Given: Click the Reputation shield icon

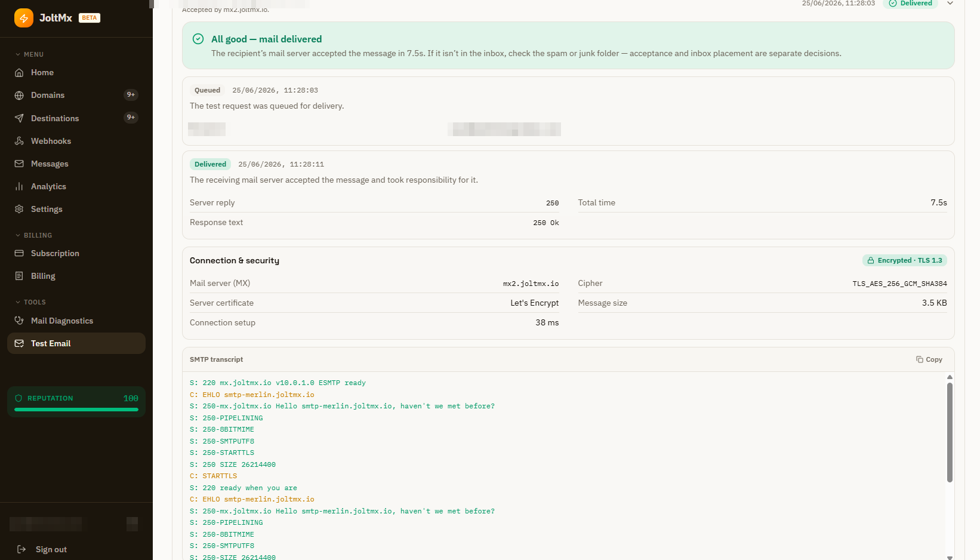Looking at the screenshot, I should tap(19, 398).
